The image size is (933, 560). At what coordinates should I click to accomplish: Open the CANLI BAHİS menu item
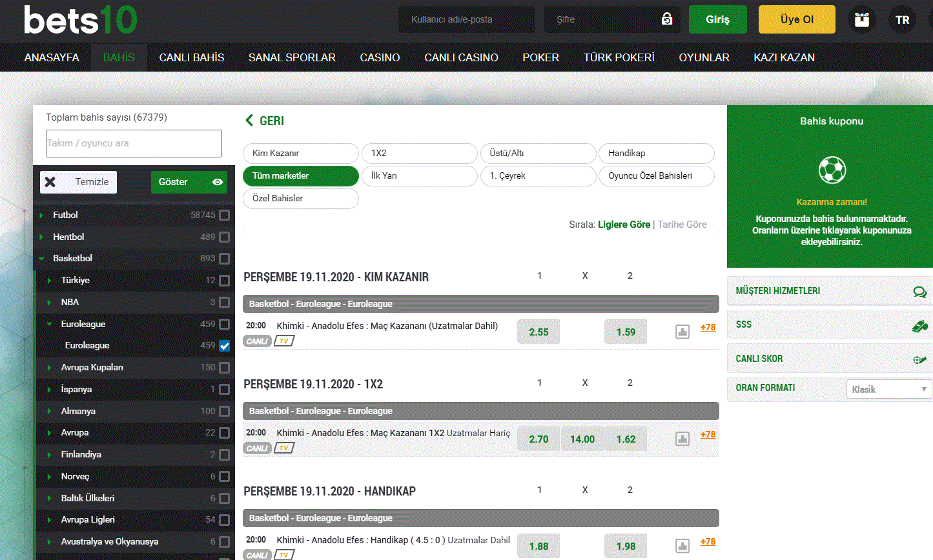[x=192, y=57]
